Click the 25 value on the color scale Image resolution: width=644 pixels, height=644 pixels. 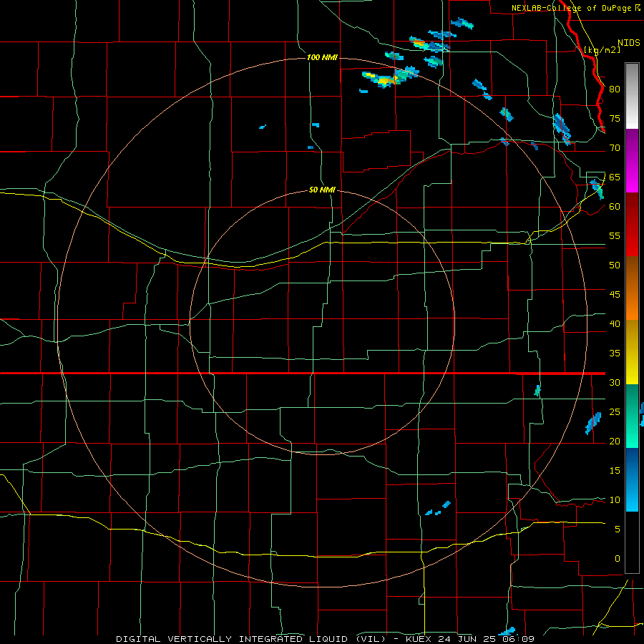pyautogui.click(x=615, y=411)
